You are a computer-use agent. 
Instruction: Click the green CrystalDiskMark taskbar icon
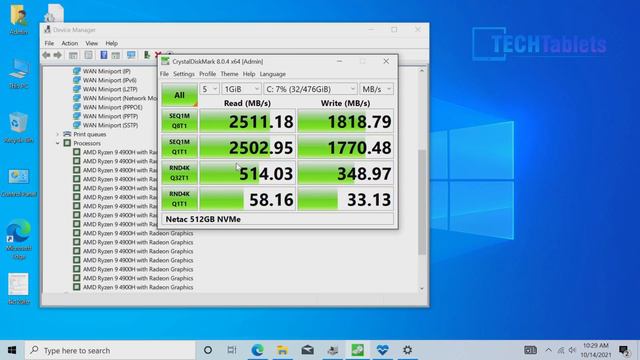click(358, 350)
